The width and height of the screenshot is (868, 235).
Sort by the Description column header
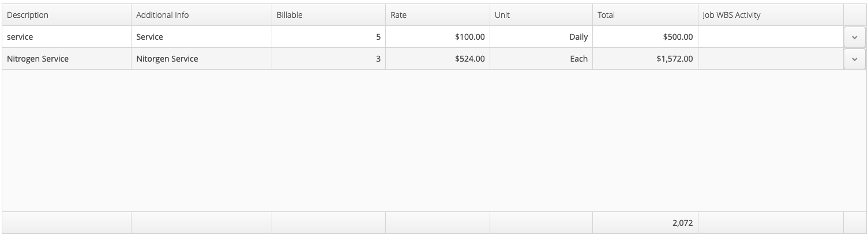(x=67, y=15)
